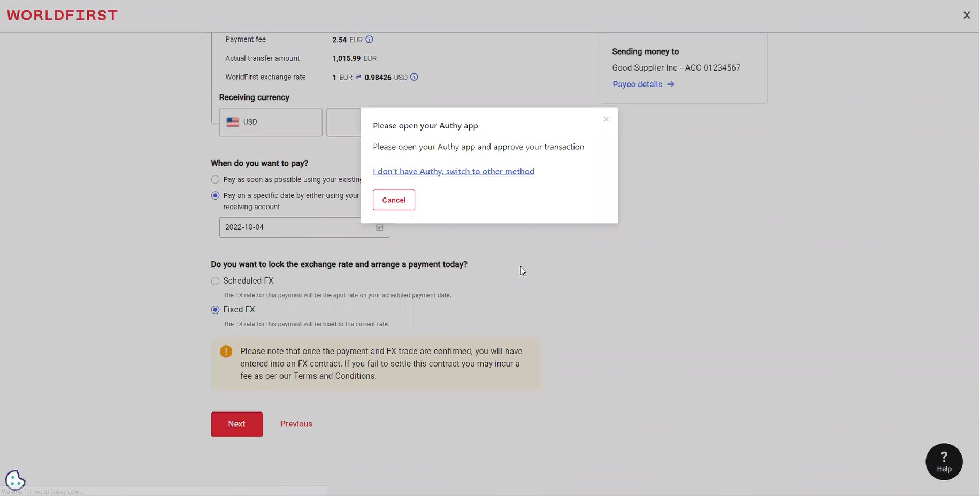Cancel the Authy transaction approval
The height and width of the screenshot is (496, 980).
pos(393,200)
